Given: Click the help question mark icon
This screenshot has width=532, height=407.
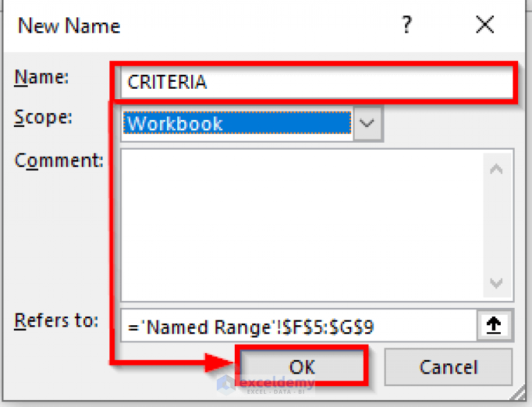Looking at the screenshot, I should [x=407, y=24].
